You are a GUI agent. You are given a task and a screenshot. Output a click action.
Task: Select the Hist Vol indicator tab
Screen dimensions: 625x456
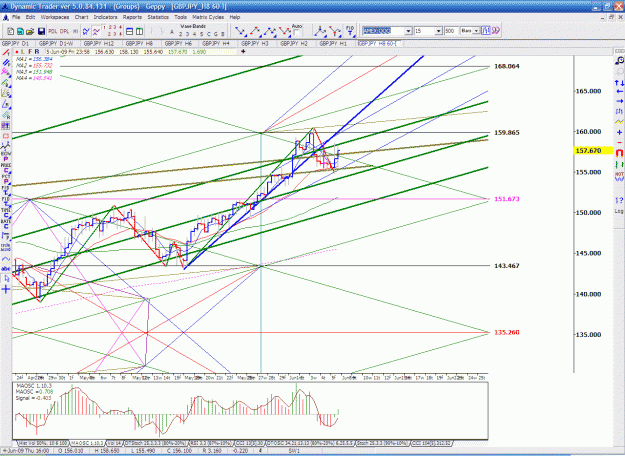pos(43,443)
